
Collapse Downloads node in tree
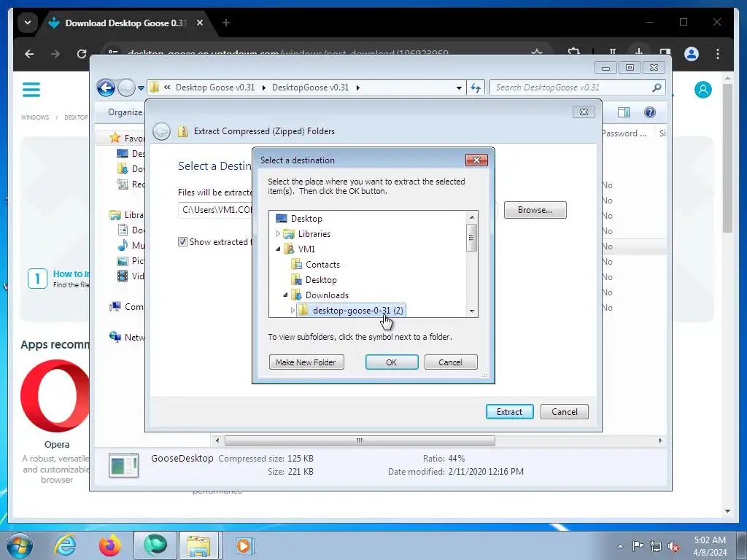click(x=285, y=295)
